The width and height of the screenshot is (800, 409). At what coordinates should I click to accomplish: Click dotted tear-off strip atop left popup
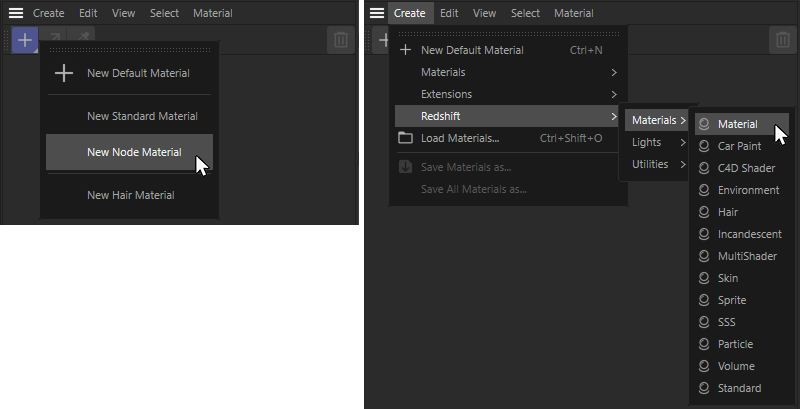tap(130, 50)
